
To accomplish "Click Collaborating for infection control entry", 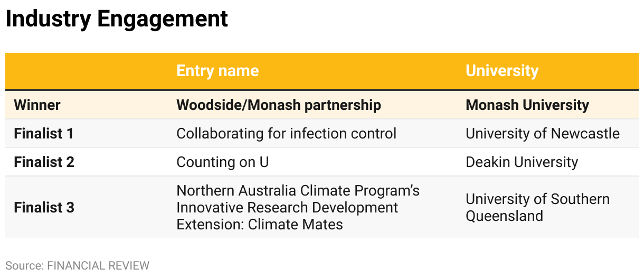I will pyautogui.click(x=286, y=133).
